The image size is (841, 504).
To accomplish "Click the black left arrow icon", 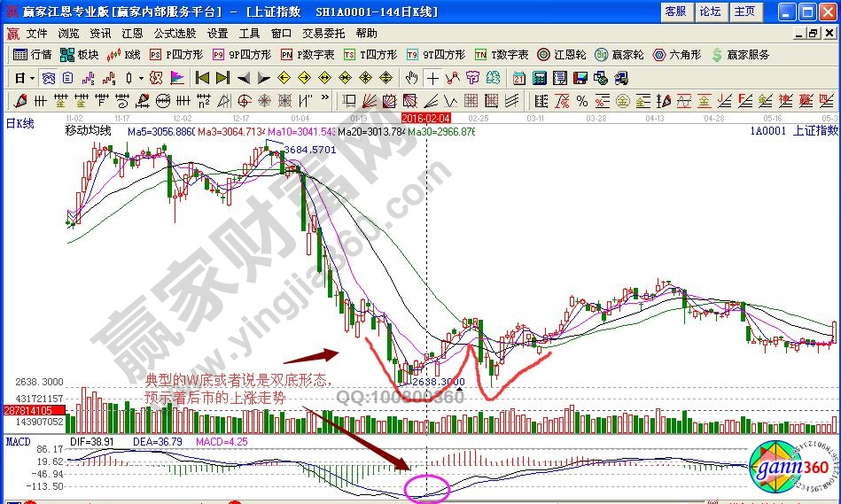I will click(244, 78).
